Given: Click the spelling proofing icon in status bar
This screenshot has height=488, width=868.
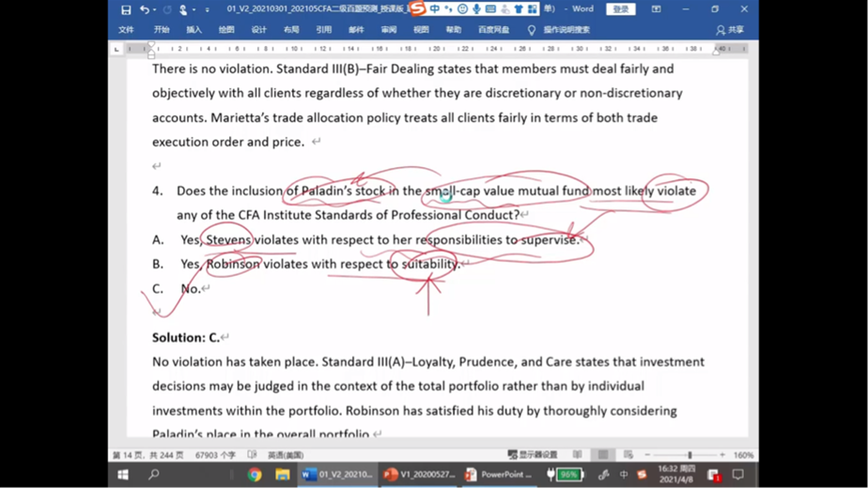Looking at the screenshot, I should pos(252,455).
